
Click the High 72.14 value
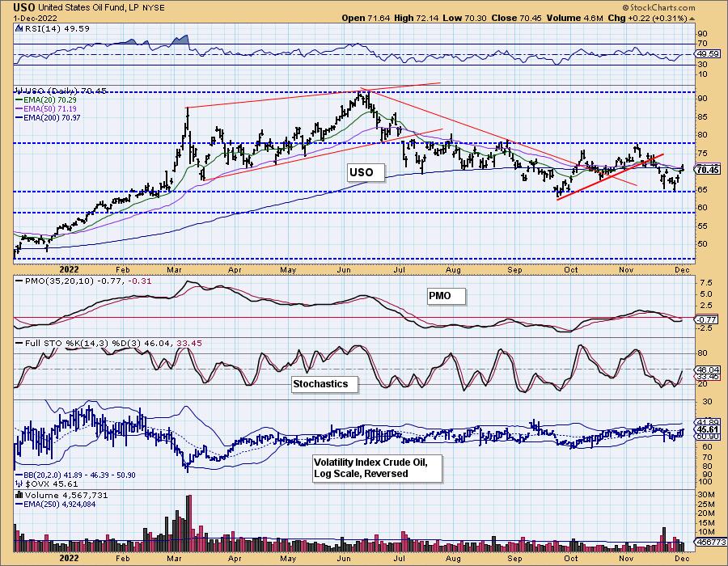417,18
